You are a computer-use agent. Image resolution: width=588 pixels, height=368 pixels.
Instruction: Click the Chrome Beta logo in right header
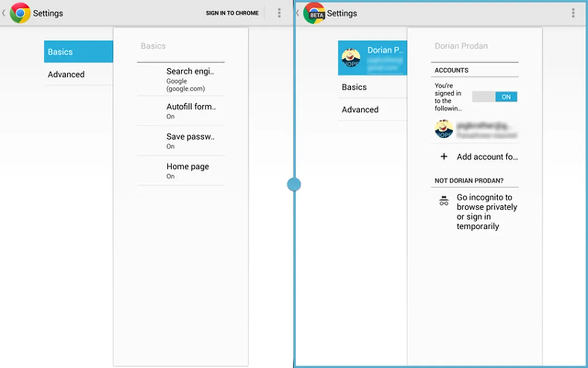click(x=314, y=13)
